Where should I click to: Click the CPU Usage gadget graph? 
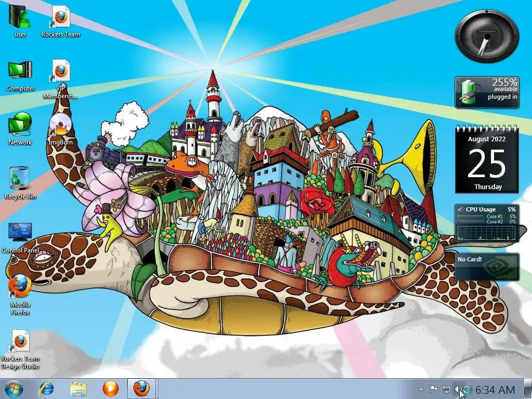click(486, 233)
